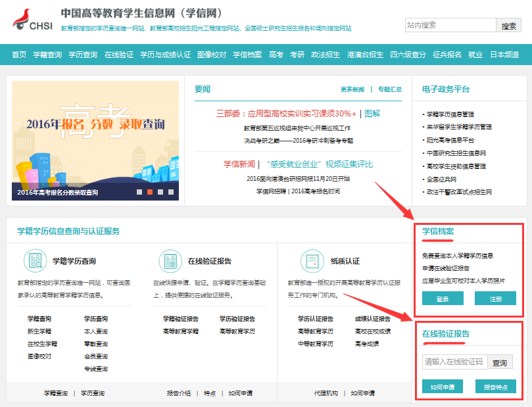Click the 如何申请 teal button
Viewport: 532px width, 407px height.
(443, 387)
